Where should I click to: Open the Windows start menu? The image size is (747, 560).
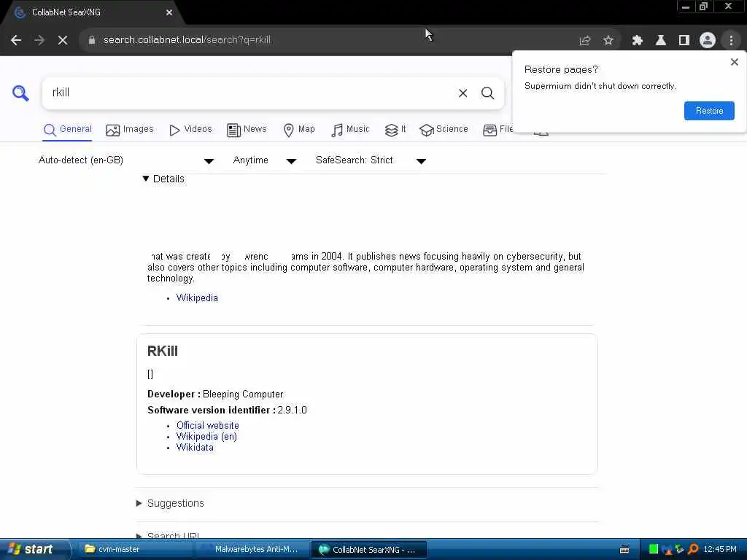click(34, 549)
